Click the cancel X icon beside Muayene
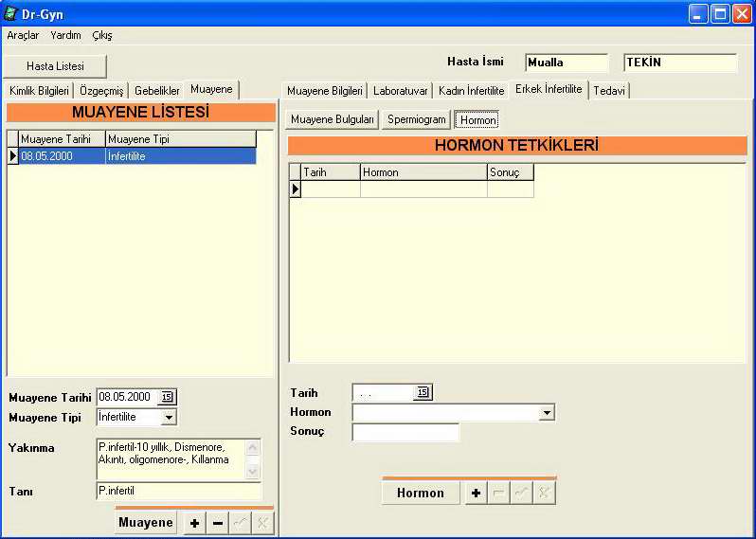756x539 pixels. [x=263, y=523]
